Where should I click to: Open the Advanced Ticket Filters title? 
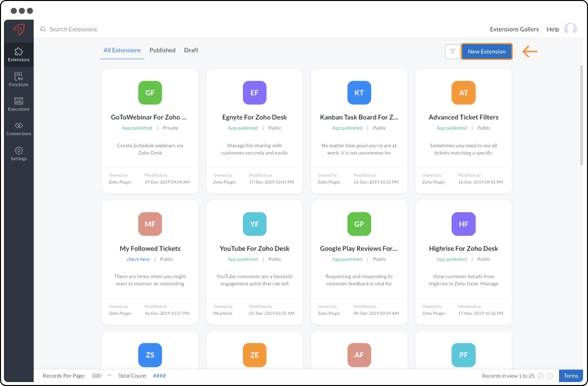pyautogui.click(x=464, y=117)
